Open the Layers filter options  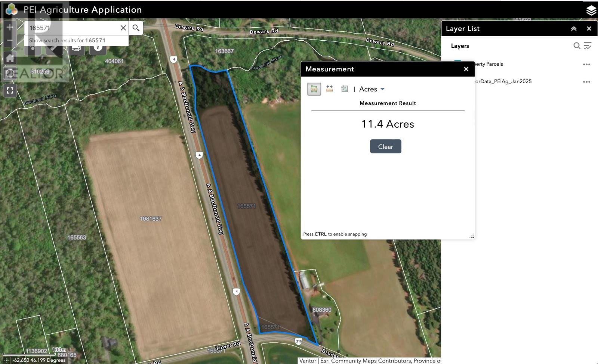coord(588,46)
